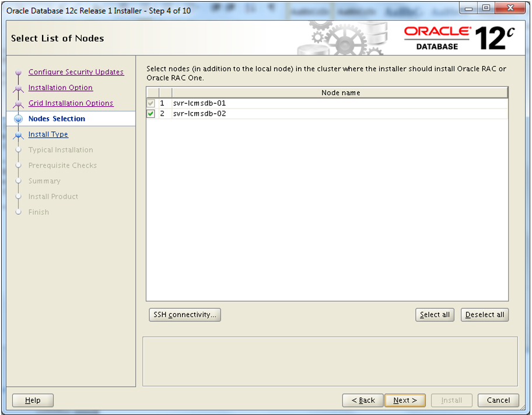Select the svr-lcmsdb-02 node name cell
Image resolution: width=532 pixels, height=415 pixels.
(340, 114)
